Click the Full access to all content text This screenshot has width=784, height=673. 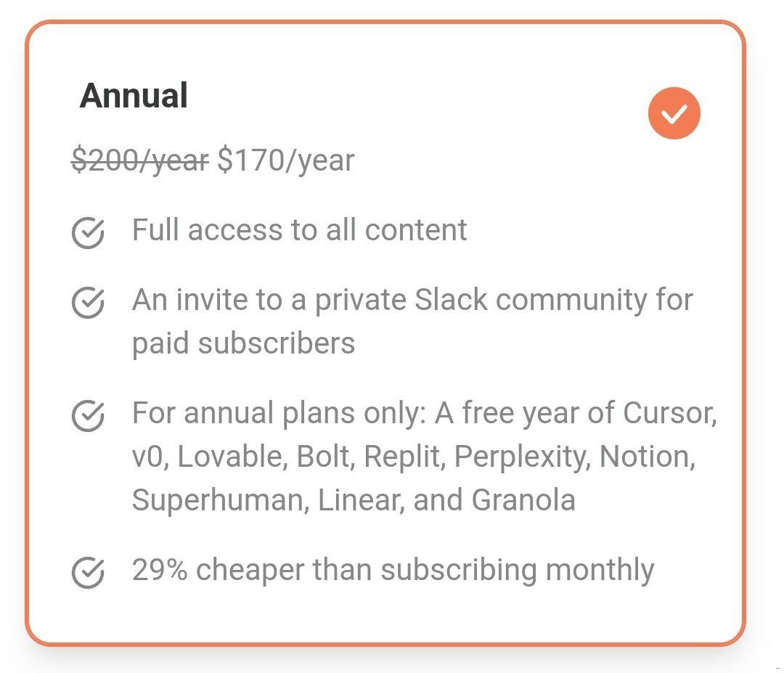(x=299, y=230)
